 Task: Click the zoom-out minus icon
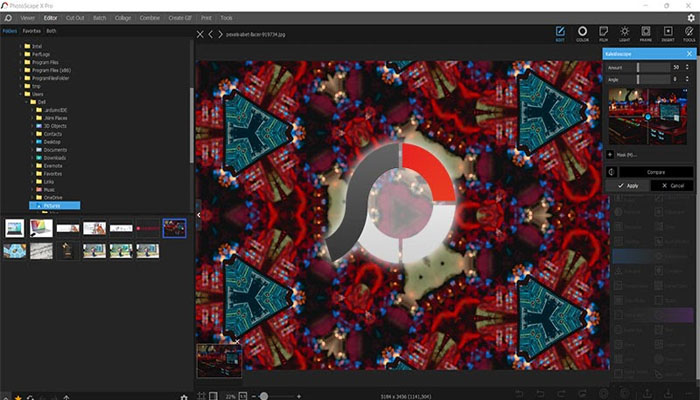pyautogui.click(x=254, y=396)
